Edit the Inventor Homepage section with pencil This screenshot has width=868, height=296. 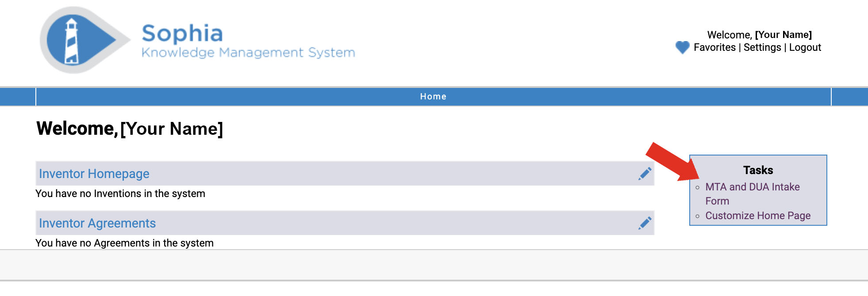tap(645, 174)
